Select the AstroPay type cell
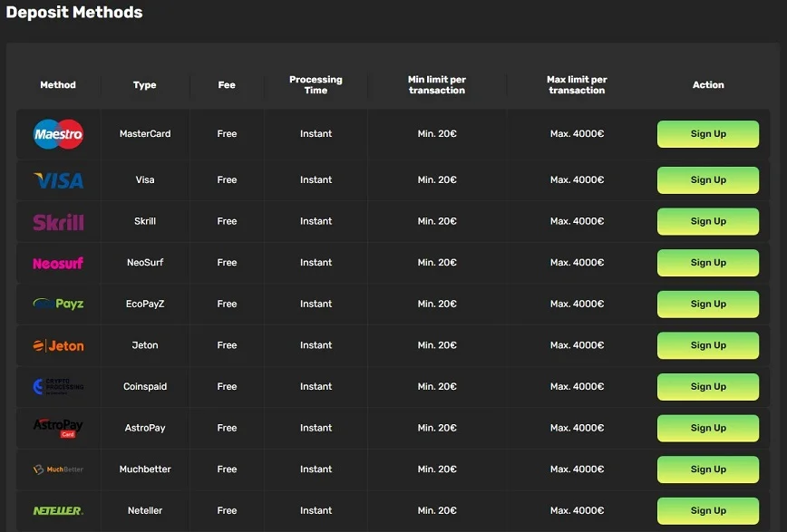The height and width of the screenshot is (532, 787). pyautogui.click(x=145, y=428)
